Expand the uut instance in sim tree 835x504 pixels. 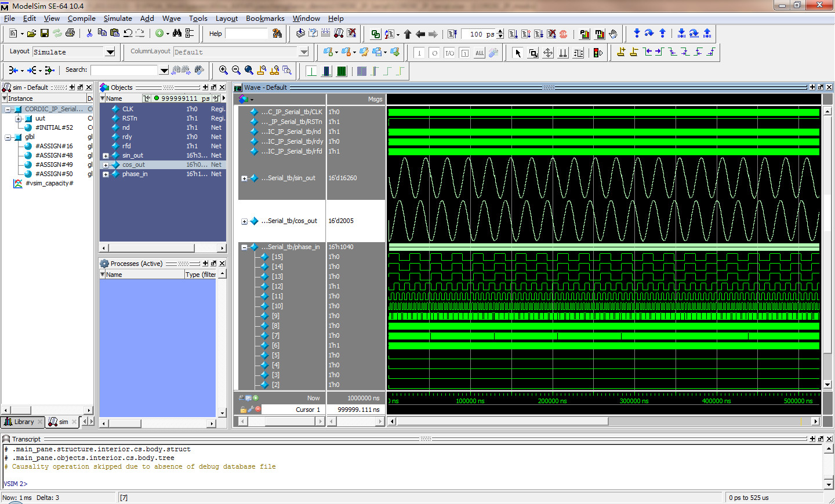pyautogui.click(x=18, y=119)
